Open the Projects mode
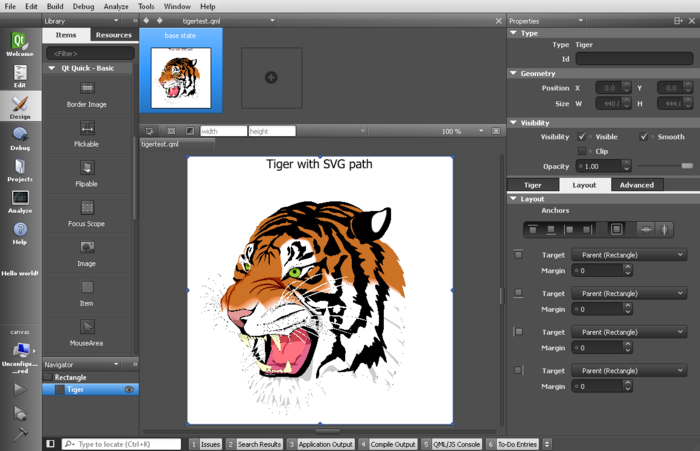Image resolution: width=700 pixels, height=451 pixels. point(19,170)
